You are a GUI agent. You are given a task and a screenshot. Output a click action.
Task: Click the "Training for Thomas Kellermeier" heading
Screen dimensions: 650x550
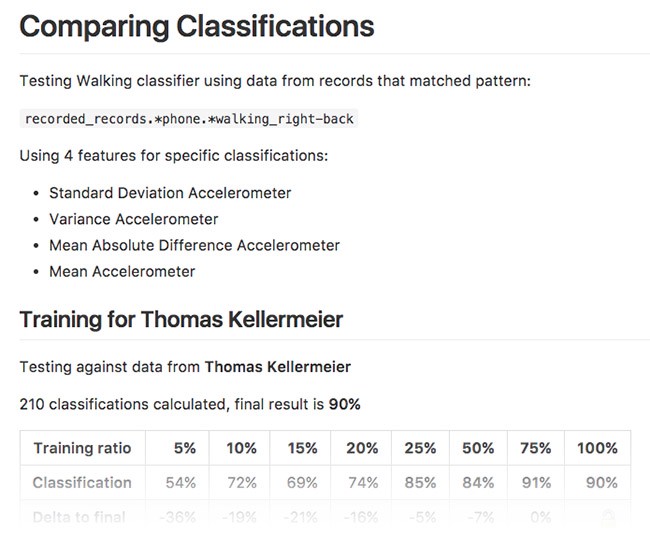click(181, 320)
